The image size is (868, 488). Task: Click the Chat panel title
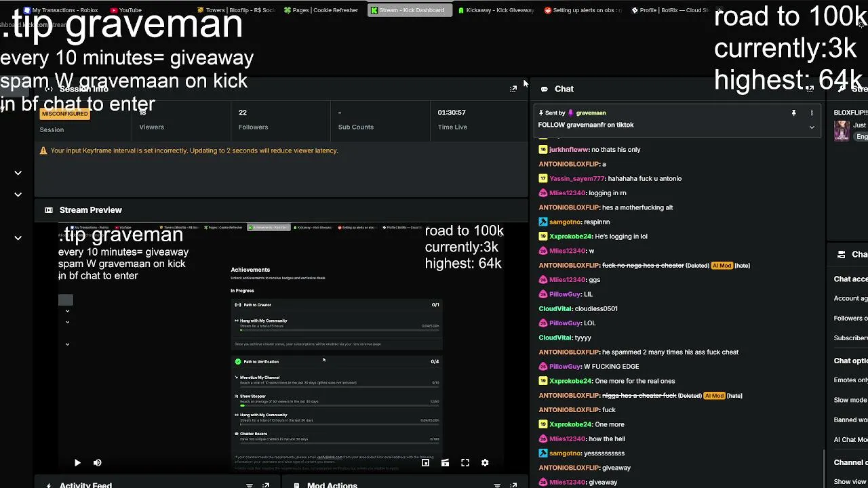pos(564,89)
